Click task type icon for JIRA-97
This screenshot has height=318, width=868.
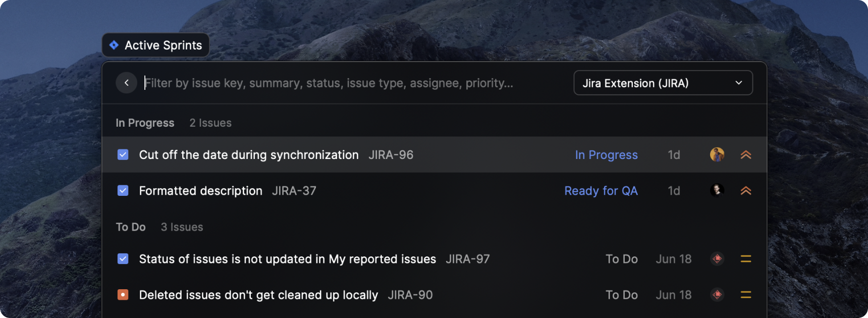click(x=123, y=258)
